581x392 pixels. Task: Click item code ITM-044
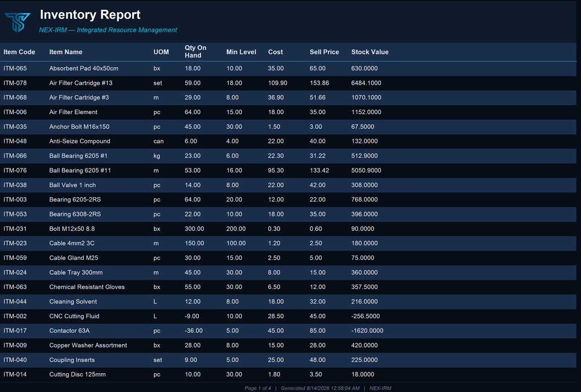click(x=15, y=302)
